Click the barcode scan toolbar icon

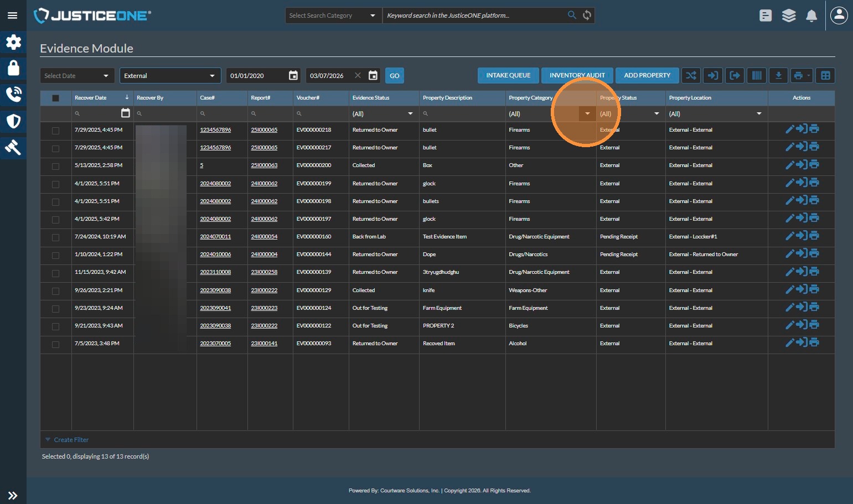click(757, 76)
